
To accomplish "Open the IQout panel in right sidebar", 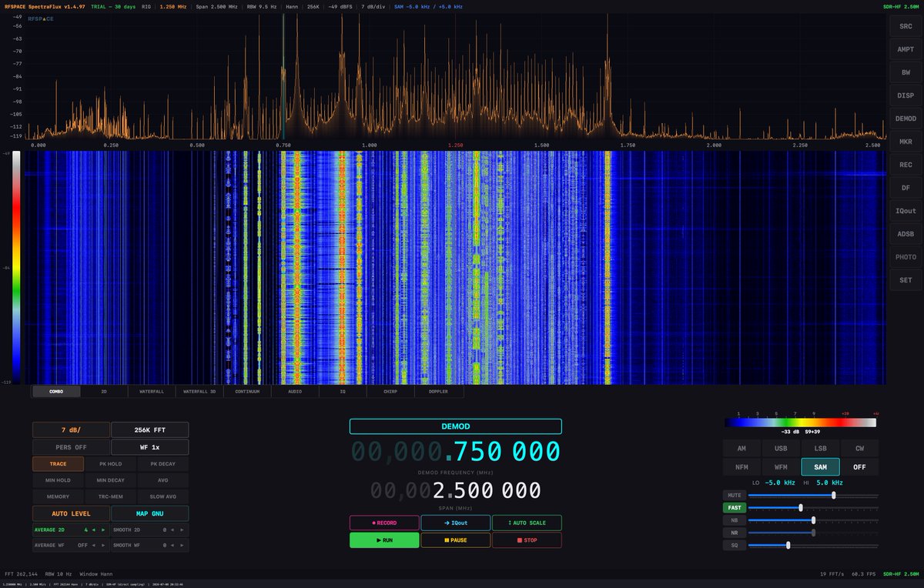I will tap(906, 211).
